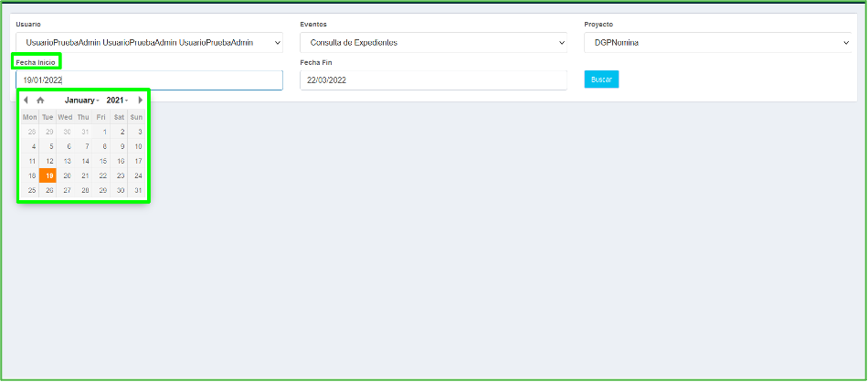
Task: Click the Fecha Inicio input field
Action: tap(150, 80)
